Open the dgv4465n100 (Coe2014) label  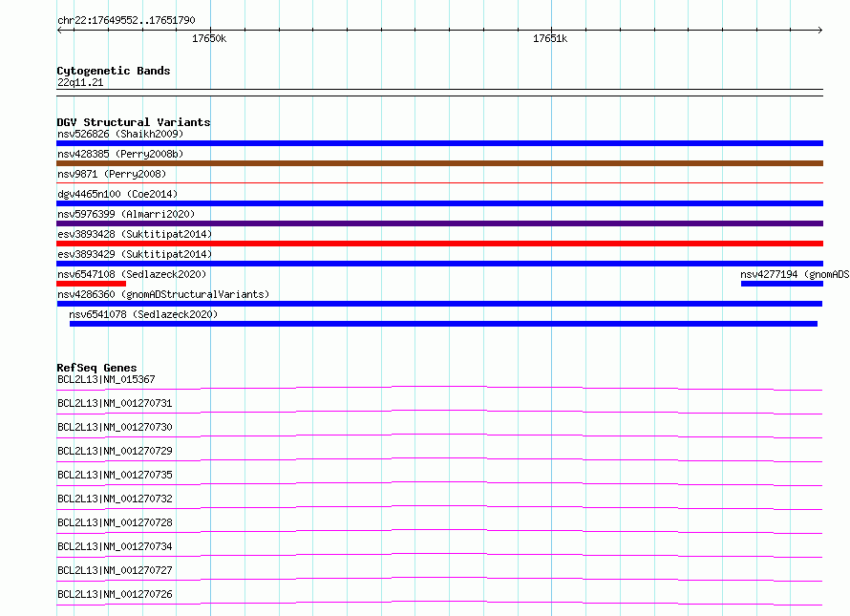[117, 194]
